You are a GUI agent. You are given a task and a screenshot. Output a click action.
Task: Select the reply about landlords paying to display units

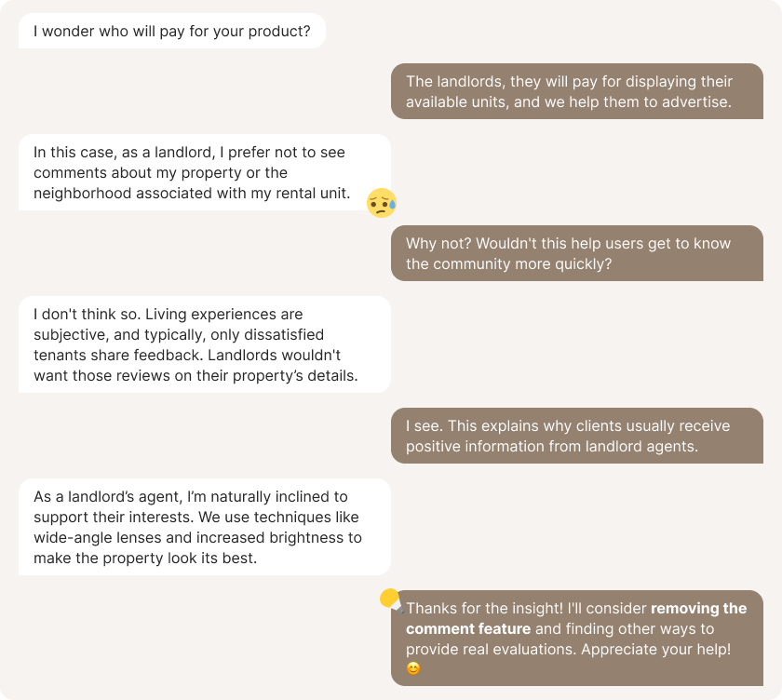coord(577,91)
